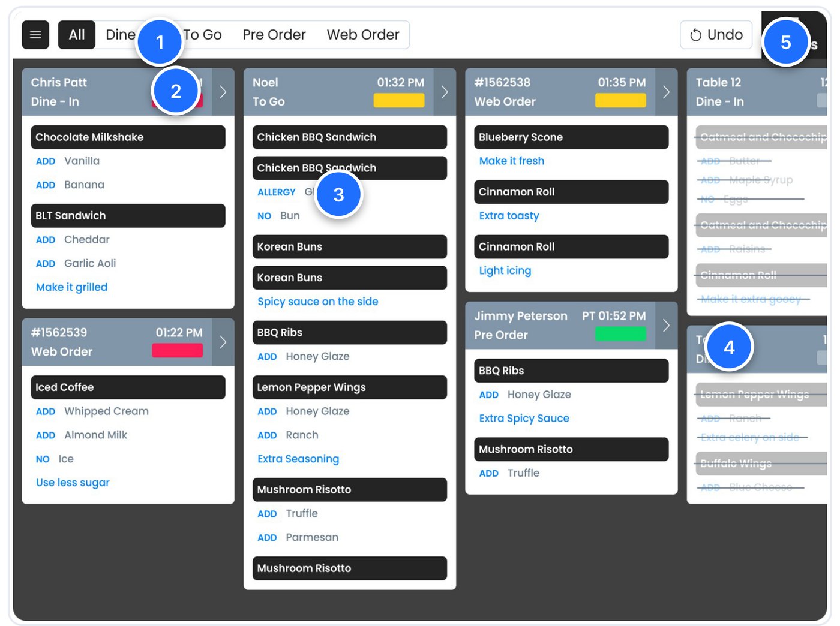Select Lemon Pepper Wings in Noel's order
Viewport: 840px width, 626px height.
(x=350, y=387)
